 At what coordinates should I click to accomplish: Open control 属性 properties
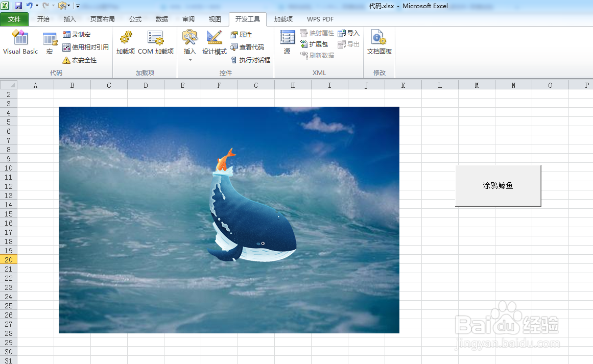pos(241,34)
